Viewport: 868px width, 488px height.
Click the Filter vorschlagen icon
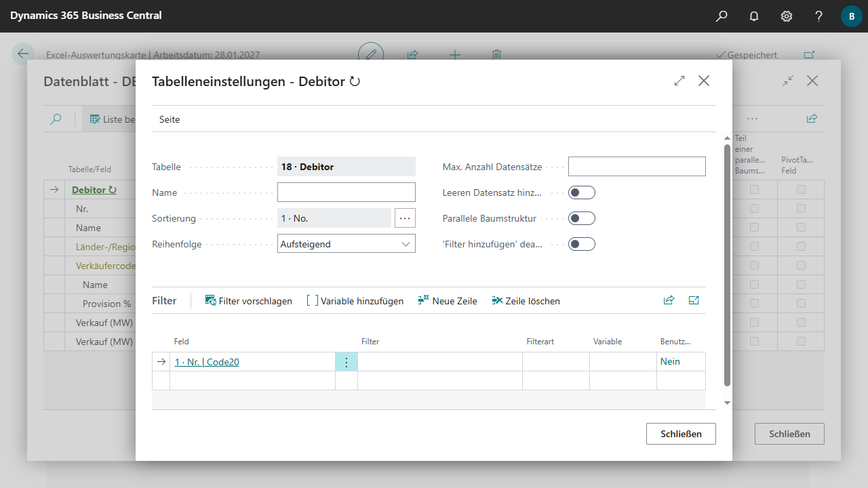211,300
